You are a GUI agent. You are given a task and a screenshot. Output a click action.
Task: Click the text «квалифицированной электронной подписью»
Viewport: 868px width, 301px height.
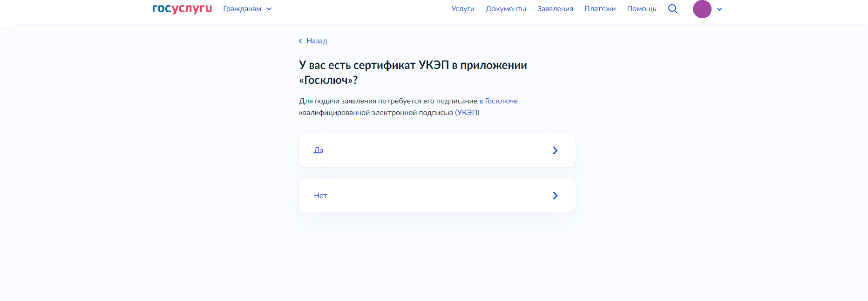376,113
